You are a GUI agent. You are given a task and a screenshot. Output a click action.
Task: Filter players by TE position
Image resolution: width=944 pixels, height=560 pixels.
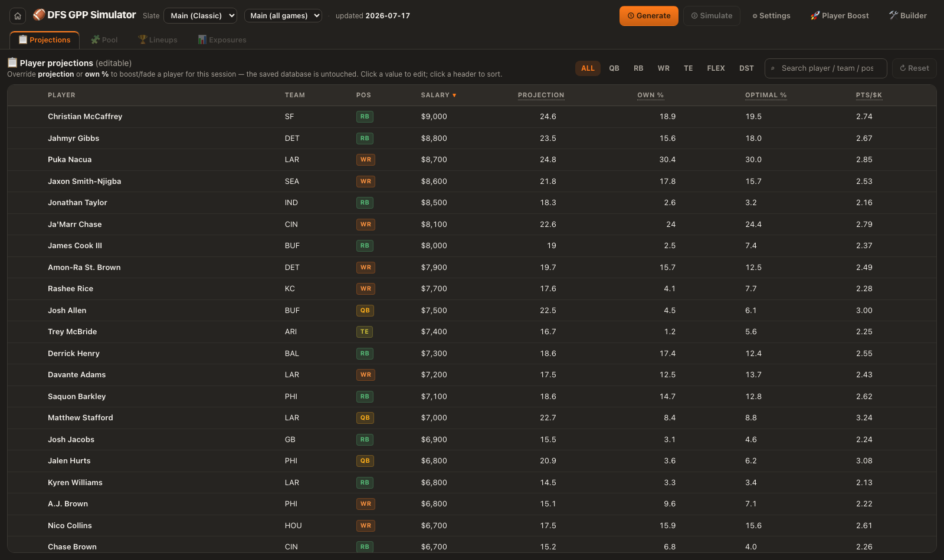689,68
